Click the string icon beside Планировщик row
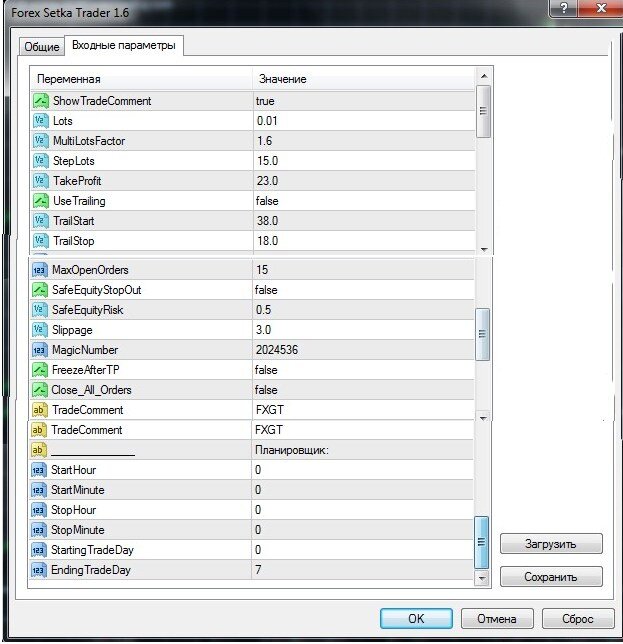This screenshot has width=623, height=644. (x=39, y=450)
